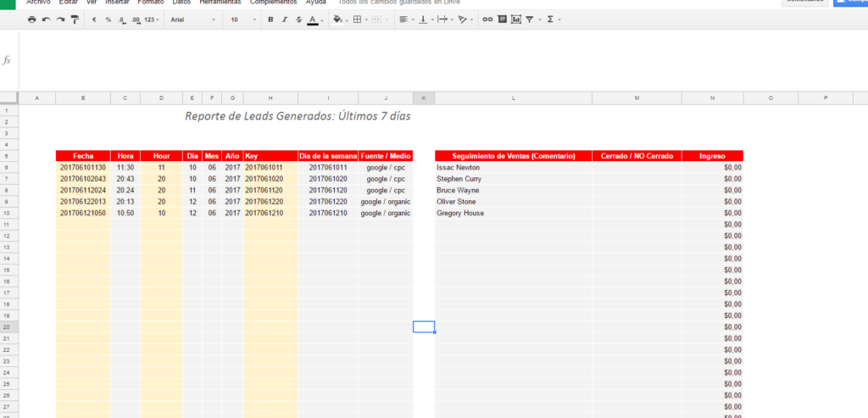Select the Hora cell '20:43'

(x=125, y=179)
